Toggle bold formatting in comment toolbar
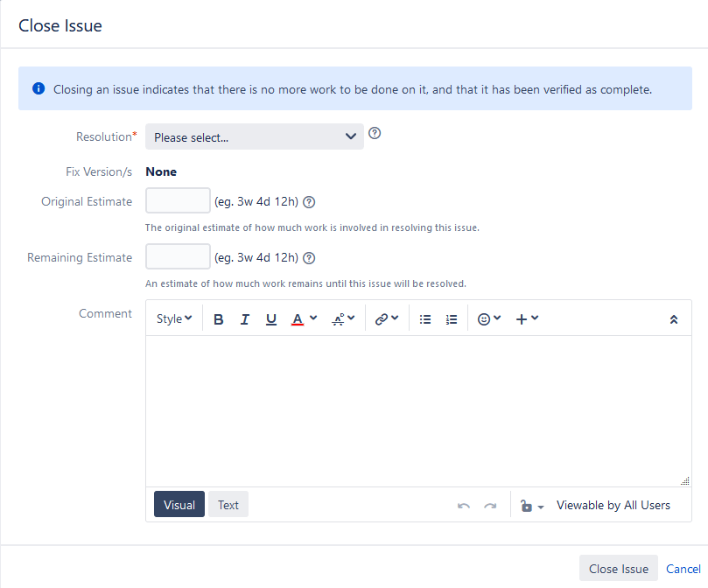This screenshot has width=708, height=588. tap(219, 319)
